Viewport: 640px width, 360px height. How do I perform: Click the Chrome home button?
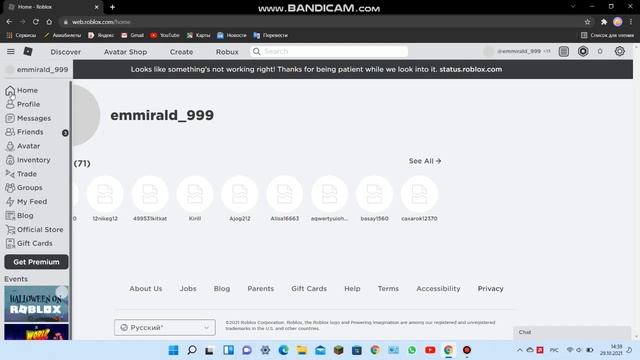click(49, 22)
